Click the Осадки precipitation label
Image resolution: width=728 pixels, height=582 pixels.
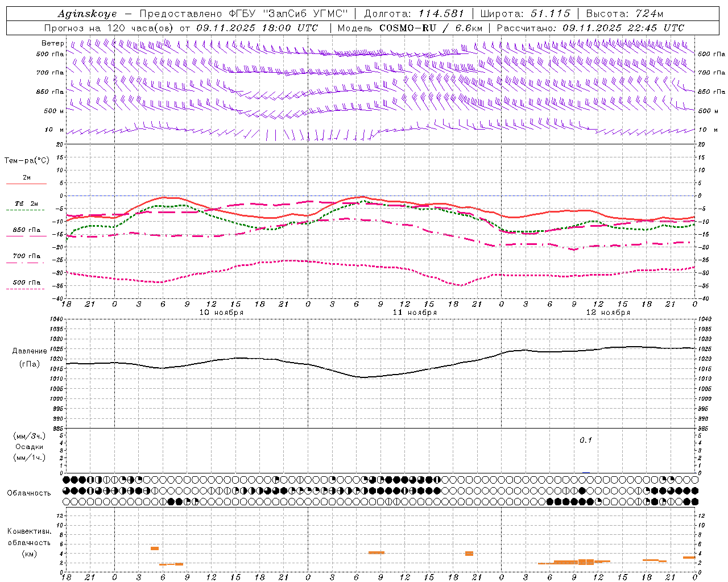point(29,447)
